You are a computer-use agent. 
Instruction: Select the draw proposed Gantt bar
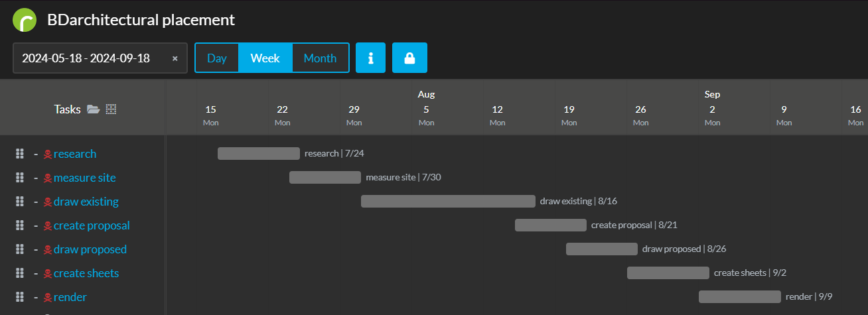coord(602,249)
